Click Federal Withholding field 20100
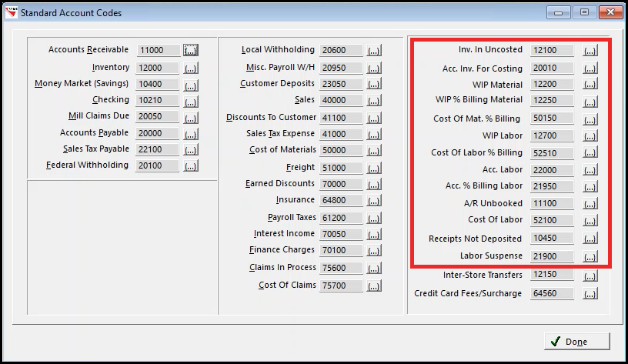 click(x=157, y=165)
